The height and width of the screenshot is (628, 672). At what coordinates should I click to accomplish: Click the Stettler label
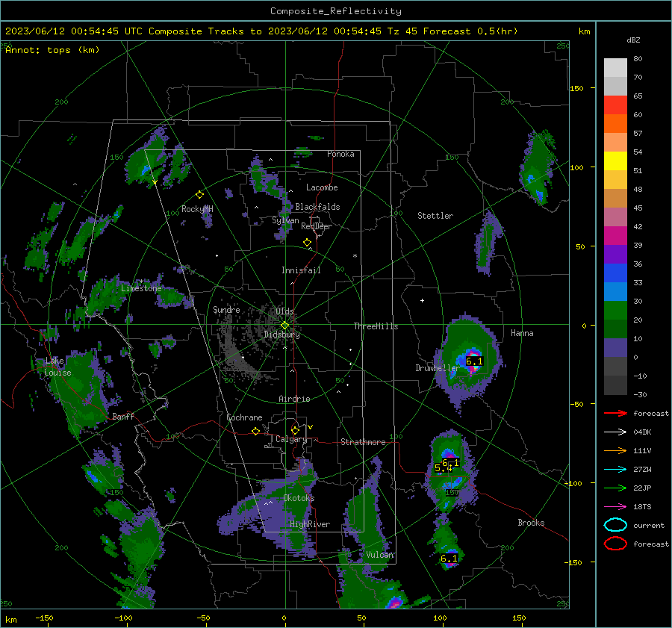pyautogui.click(x=435, y=216)
